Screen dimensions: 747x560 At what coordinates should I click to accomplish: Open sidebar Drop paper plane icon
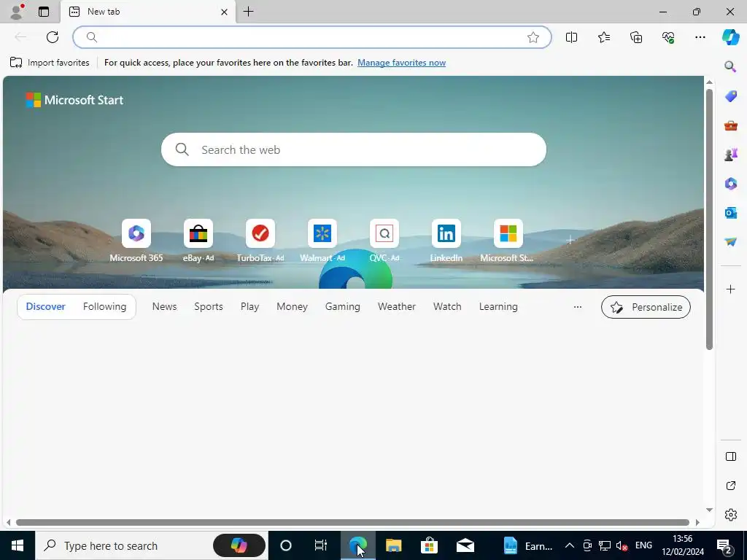[x=731, y=242]
